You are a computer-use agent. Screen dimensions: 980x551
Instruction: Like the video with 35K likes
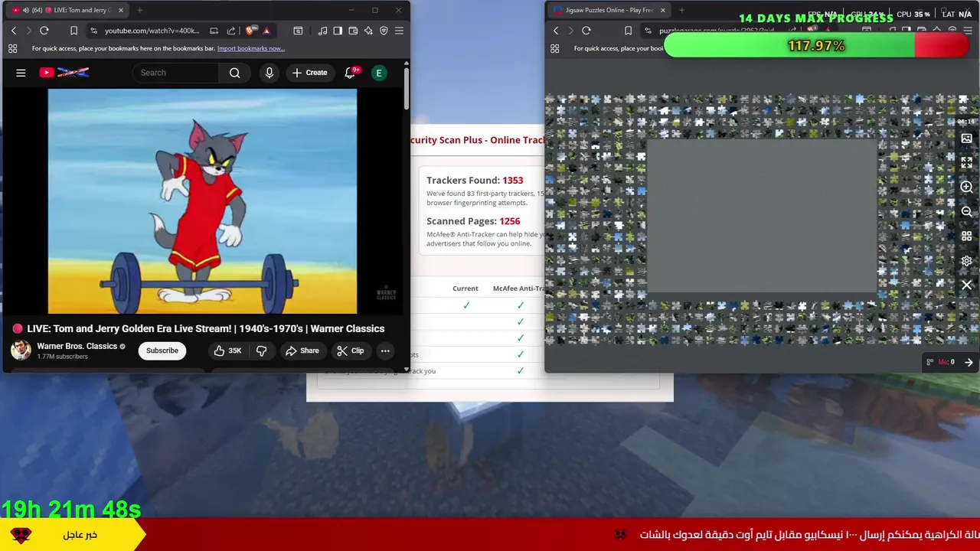tap(228, 350)
